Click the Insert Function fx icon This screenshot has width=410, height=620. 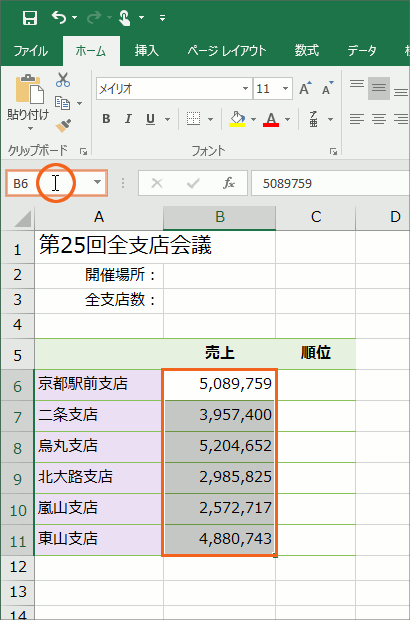coord(229,183)
